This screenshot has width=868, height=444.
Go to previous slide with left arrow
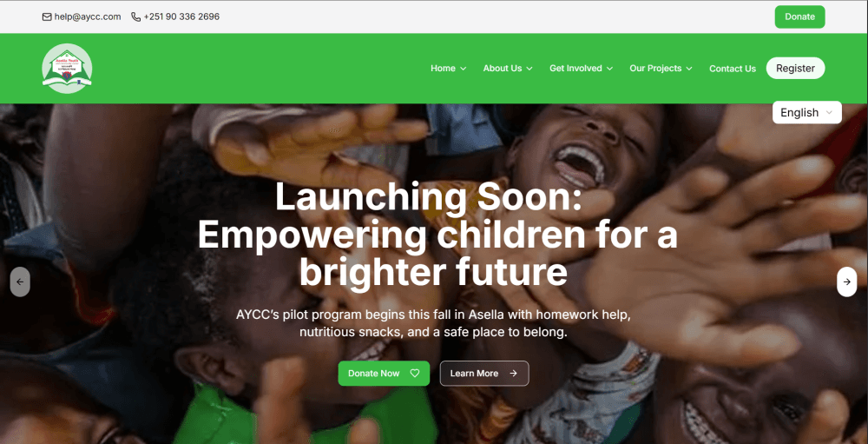click(x=20, y=282)
